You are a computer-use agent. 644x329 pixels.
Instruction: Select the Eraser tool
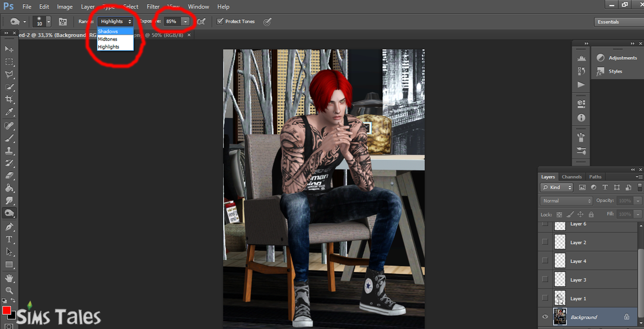(9, 176)
